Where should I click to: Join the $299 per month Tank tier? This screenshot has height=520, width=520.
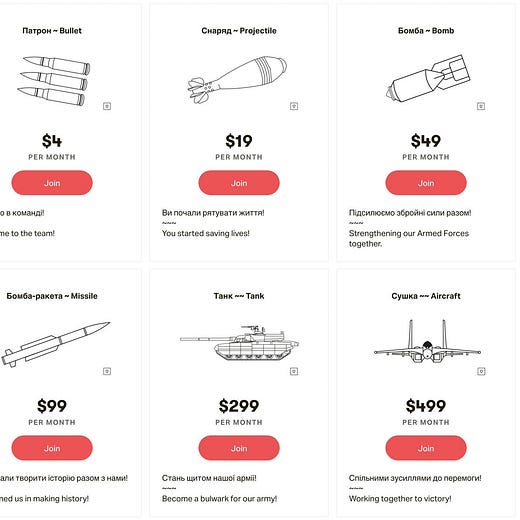tap(239, 448)
